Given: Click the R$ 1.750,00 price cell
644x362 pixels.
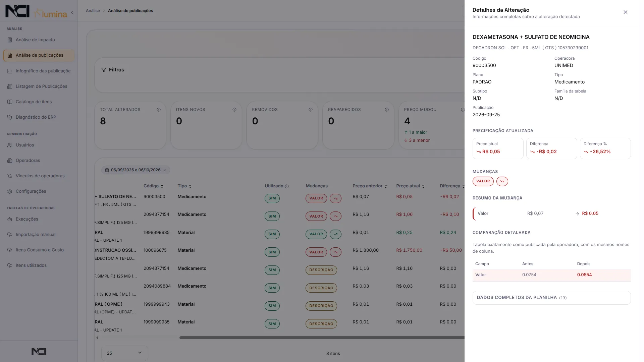Looking at the screenshot, I should tap(409, 250).
